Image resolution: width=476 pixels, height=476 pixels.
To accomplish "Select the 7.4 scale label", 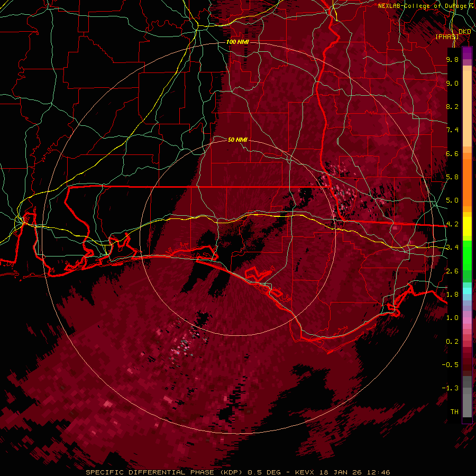I will [x=452, y=130].
